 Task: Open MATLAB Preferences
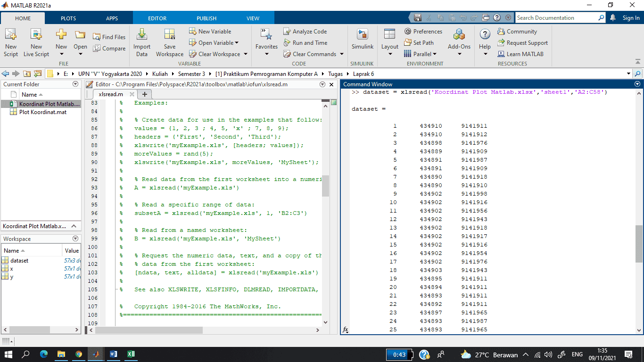423,31
